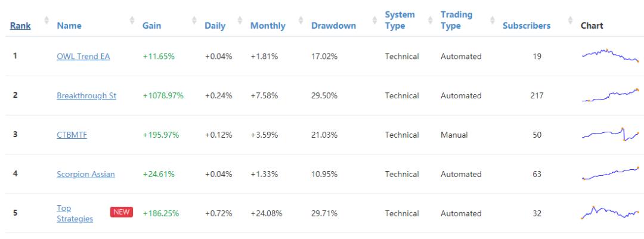Open the Scorpion Assian system link
The image size is (644, 239).
pyautogui.click(x=86, y=174)
